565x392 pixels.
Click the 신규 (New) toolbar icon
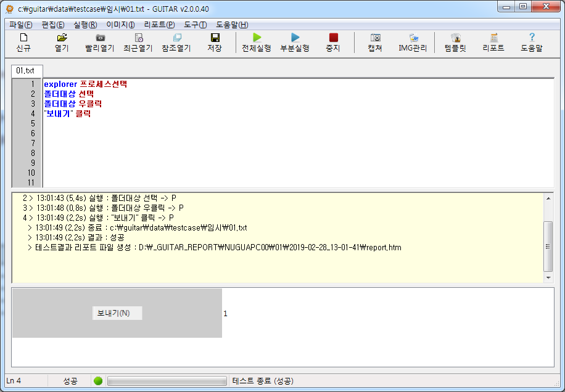(23, 43)
